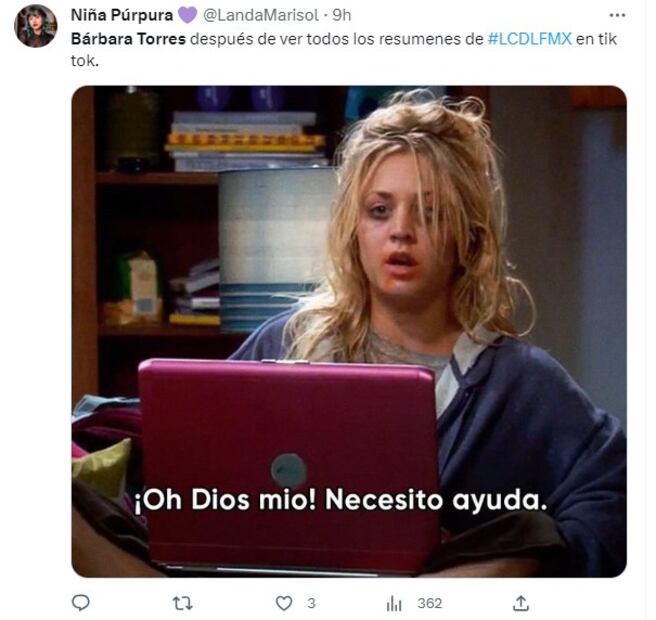Viewport: 656px width, 620px height.
Task: Open Niña Púrpura's profile avatar
Action: [x=35, y=26]
